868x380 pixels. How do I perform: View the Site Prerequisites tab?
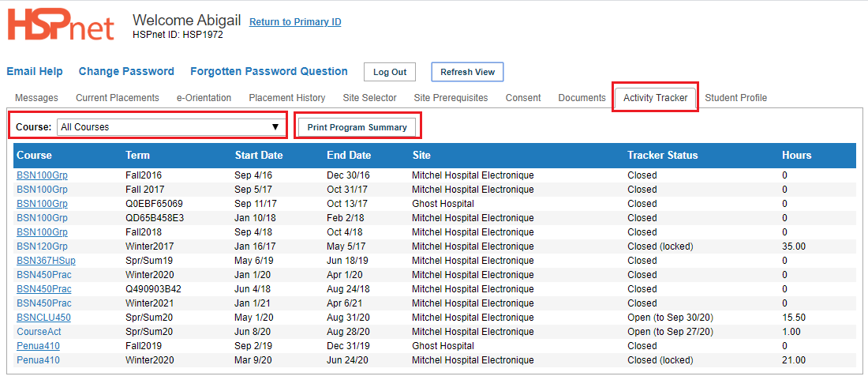pyautogui.click(x=451, y=98)
